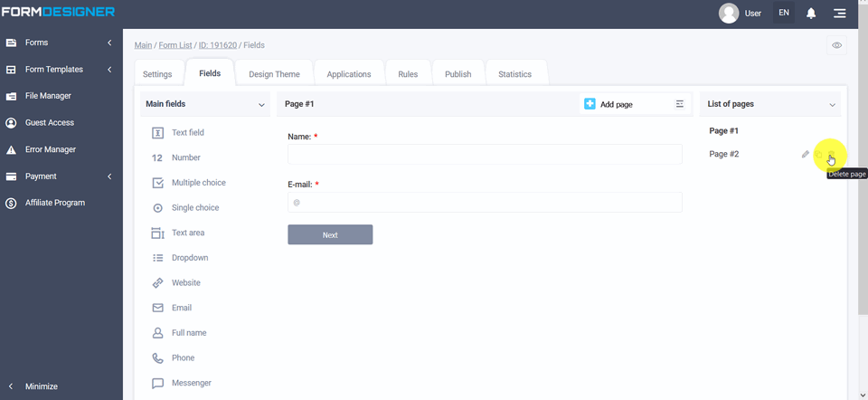This screenshot has width=868, height=400.
Task: Open the Payment sidebar icon
Action: (x=11, y=176)
